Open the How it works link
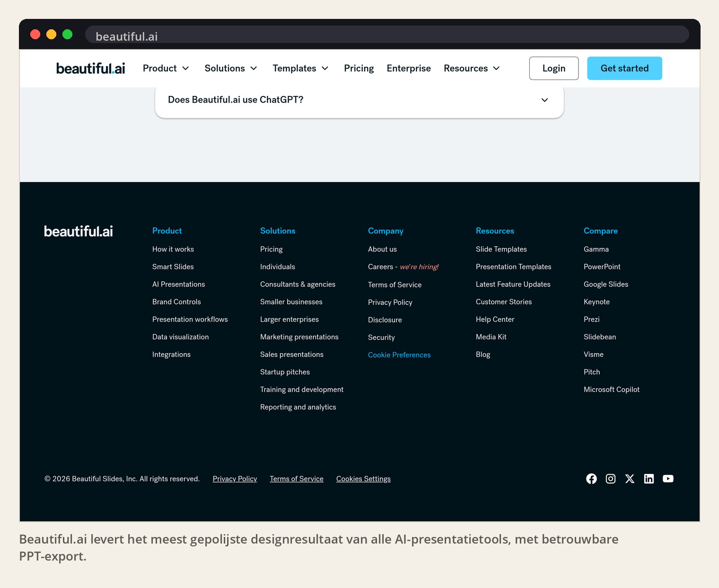Viewport: 719px width, 588px height. 173,249
